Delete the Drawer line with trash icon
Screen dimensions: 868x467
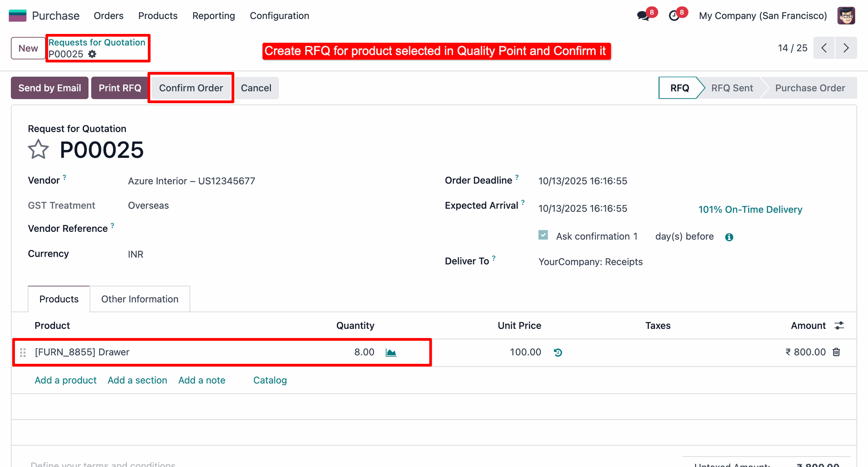(836, 352)
